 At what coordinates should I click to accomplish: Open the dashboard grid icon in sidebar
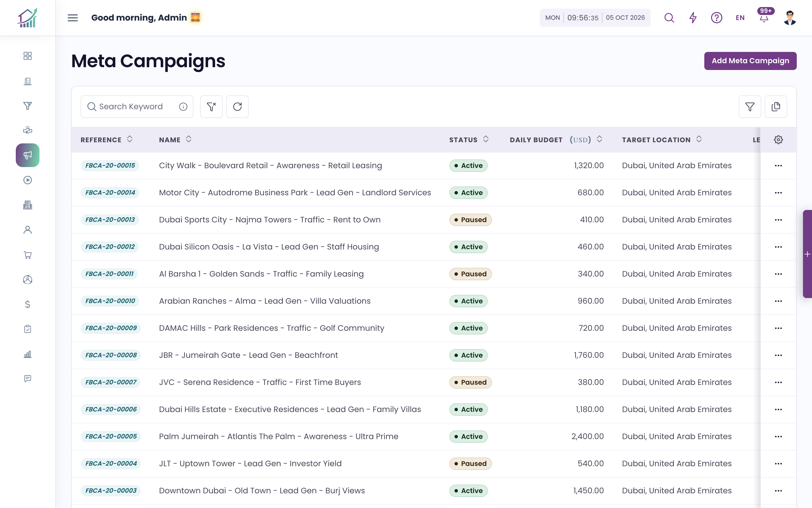[28, 56]
